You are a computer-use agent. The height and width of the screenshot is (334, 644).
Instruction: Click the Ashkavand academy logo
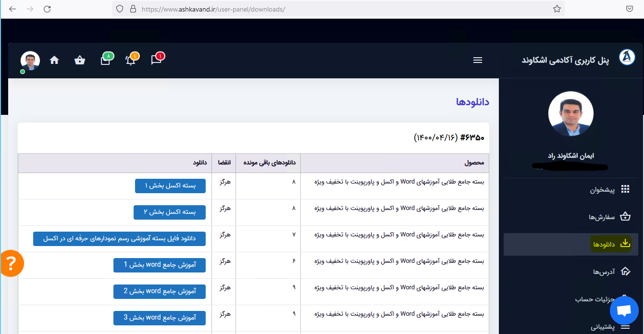(x=627, y=57)
